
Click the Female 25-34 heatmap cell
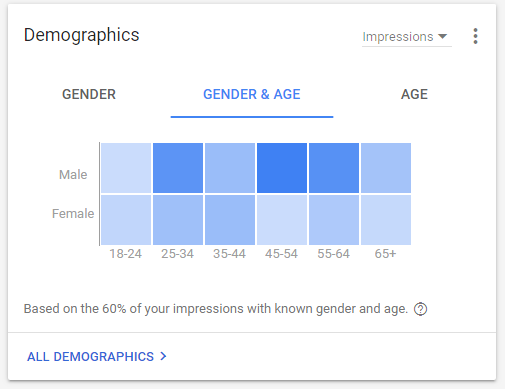pyautogui.click(x=178, y=220)
